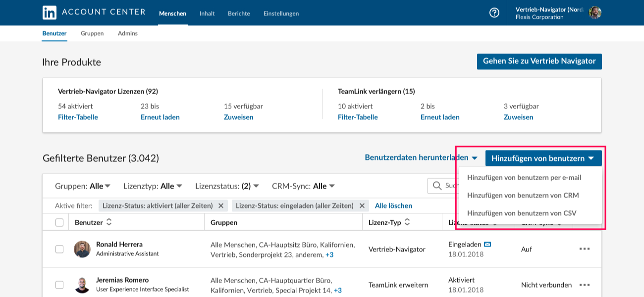Expand the Gruppen: Alle filter dropdown
This screenshot has height=297, width=644.
pyautogui.click(x=83, y=186)
